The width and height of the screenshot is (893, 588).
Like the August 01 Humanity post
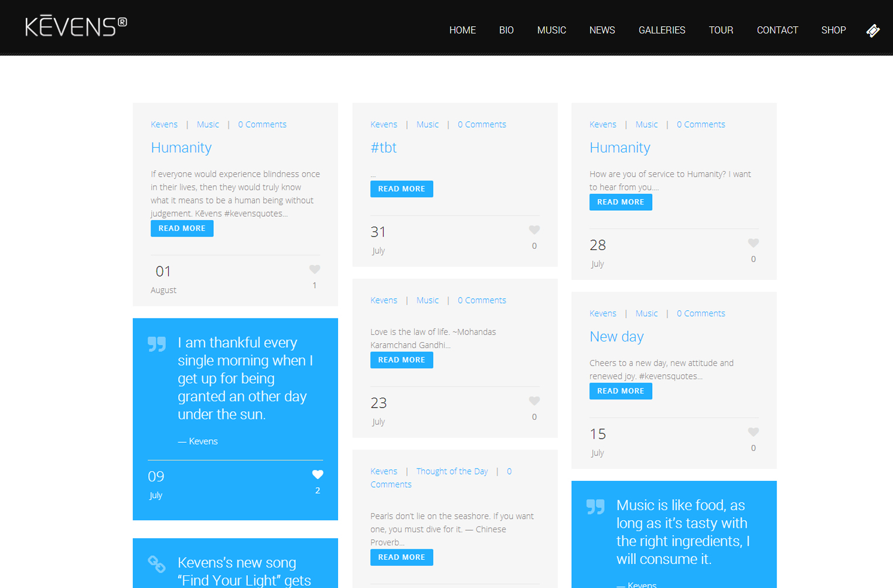pyautogui.click(x=315, y=269)
